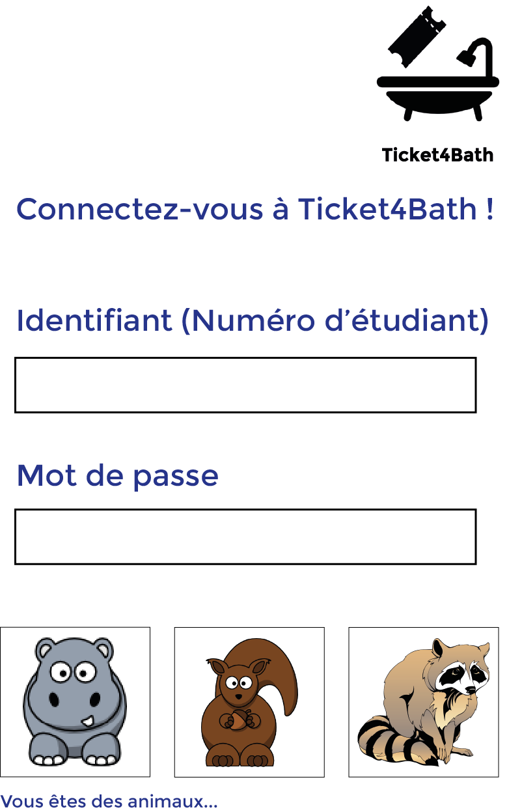
Task: Select the squirrel animal picture
Action: [x=249, y=702]
